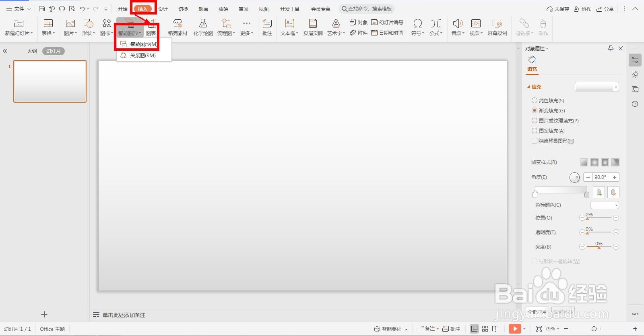Click the print icon in quick toolbar

[x=62, y=8]
